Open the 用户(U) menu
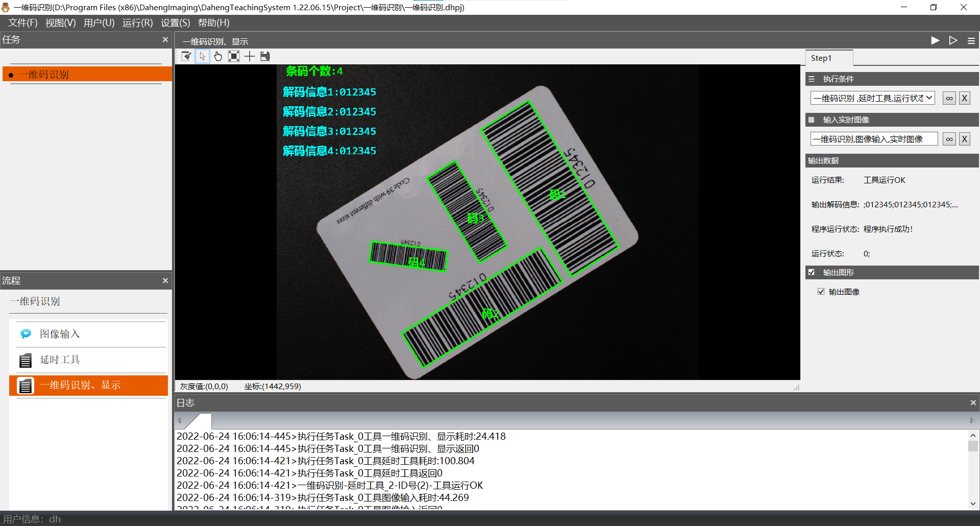980x526 pixels. (x=99, y=23)
